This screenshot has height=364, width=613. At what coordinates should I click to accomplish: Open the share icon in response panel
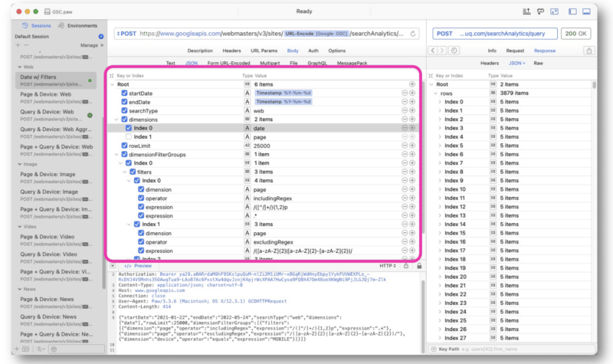(588, 51)
